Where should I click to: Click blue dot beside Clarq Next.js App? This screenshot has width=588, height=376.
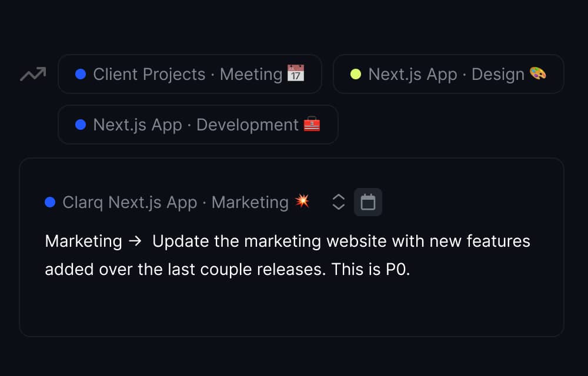tap(50, 202)
